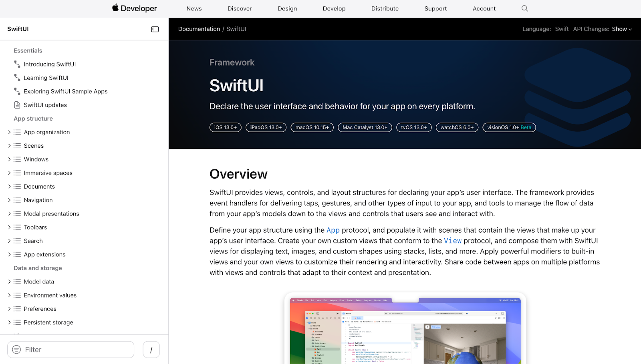Click the path icon beside Learning SwiftUI

point(17,78)
